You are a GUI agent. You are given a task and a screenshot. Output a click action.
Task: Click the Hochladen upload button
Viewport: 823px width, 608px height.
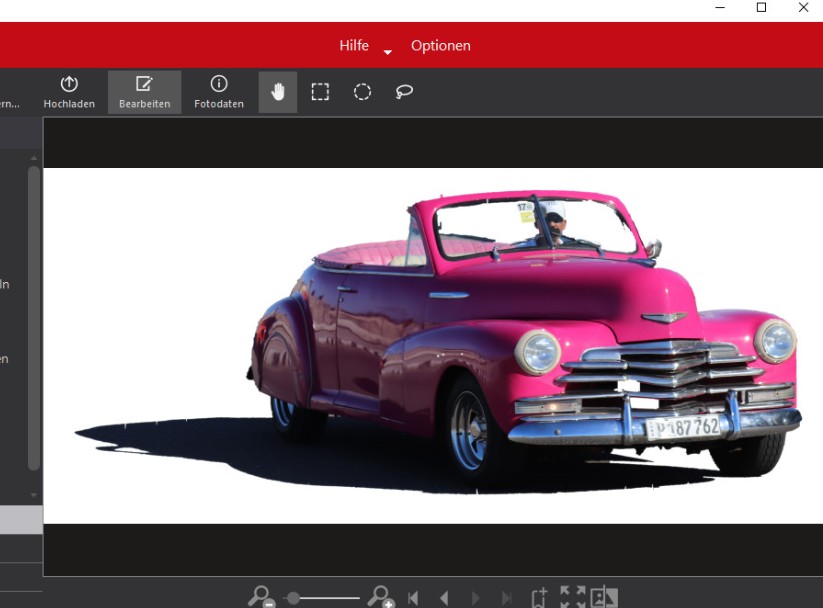(x=69, y=92)
